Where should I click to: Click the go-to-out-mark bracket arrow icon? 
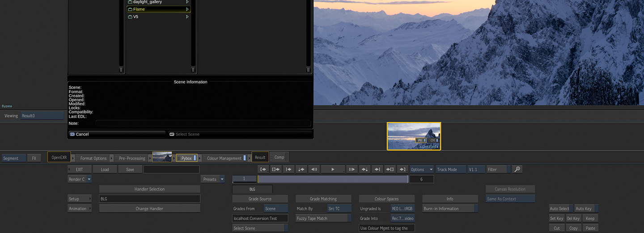coord(390,170)
